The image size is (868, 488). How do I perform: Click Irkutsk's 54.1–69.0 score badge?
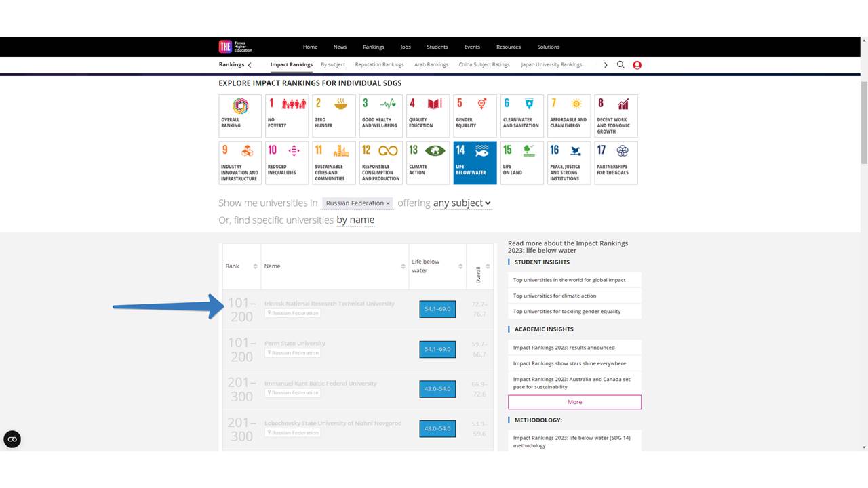tap(437, 310)
